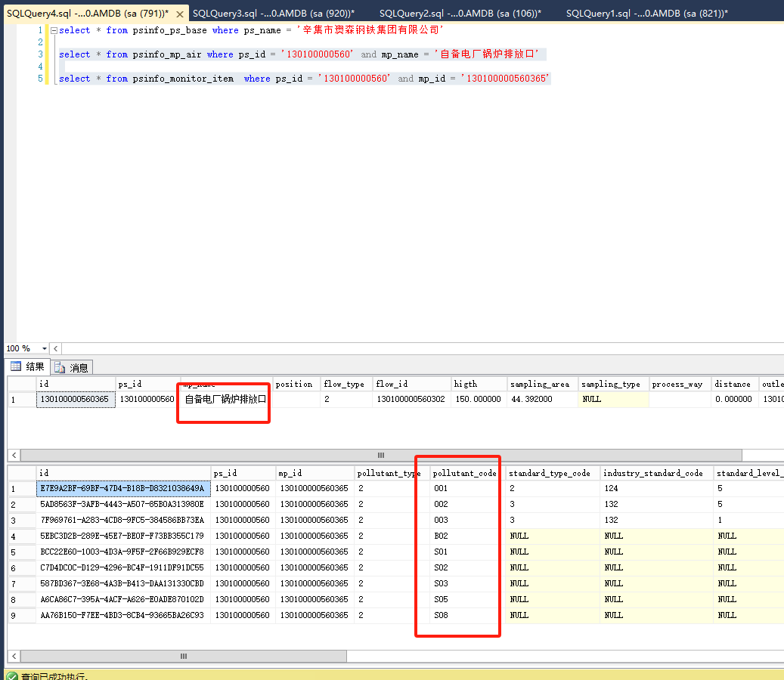Click the messages icon on 消息 tab
The height and width of the screenshot is (680, 784).
[x=60, y=368]
